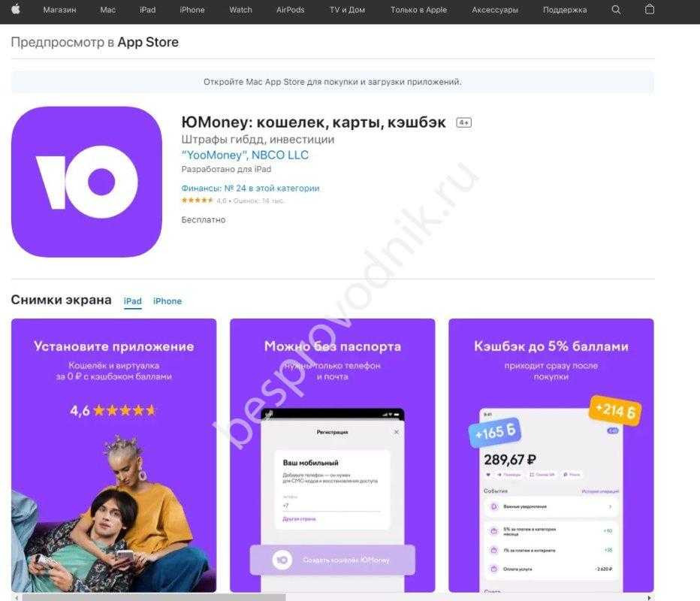The width and height of the screenshot is (700, 601).
Task: Select iPhone in the navigation bar
Action: pos(192,10)
